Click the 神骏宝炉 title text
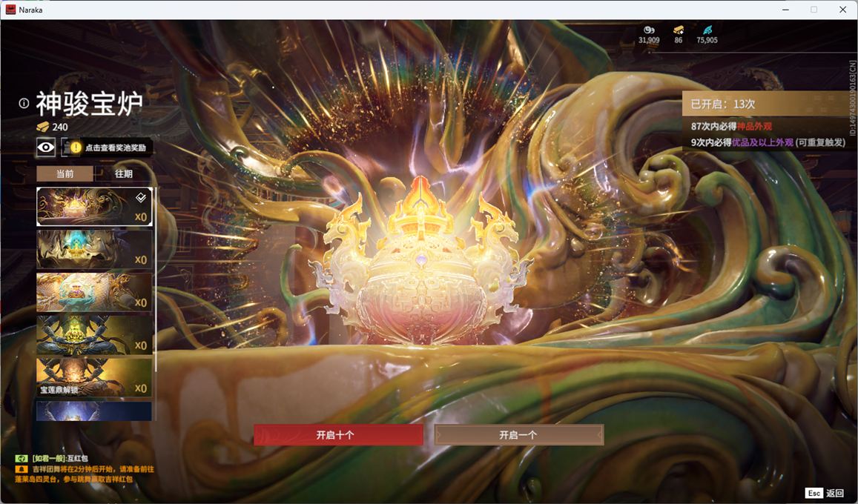Screen dimensions: 858x504 pyautogui.click(x=90, y=103)
